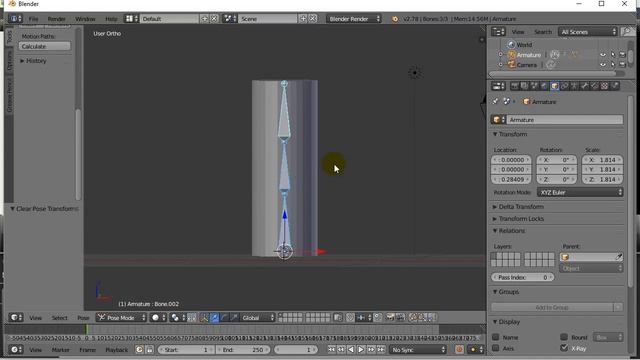Open the 3D view Pose menu
The height and width of the screenshot is (360, 640).
[x=83, y=318]
